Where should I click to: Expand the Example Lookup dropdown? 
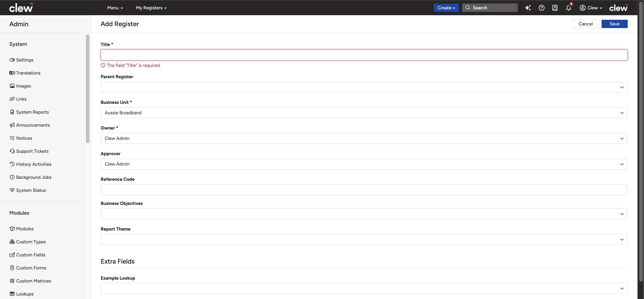click(364, 288)
